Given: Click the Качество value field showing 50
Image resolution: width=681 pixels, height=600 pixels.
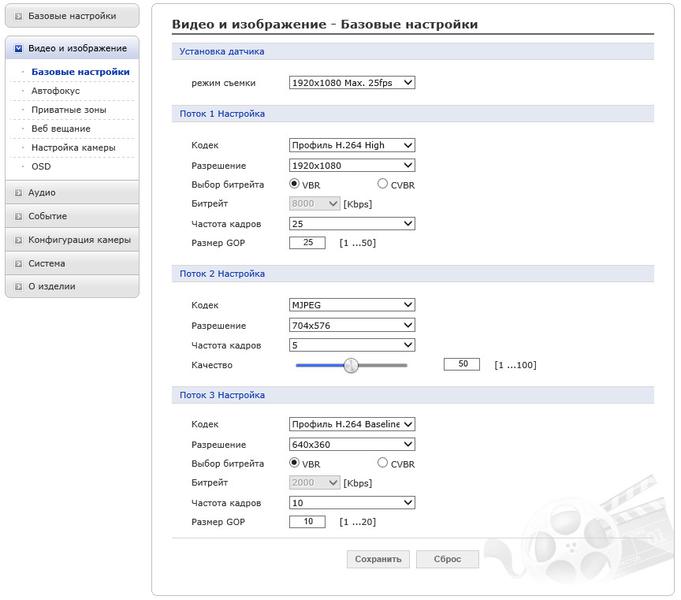Looking at the screenshot, I should [462, 364].
